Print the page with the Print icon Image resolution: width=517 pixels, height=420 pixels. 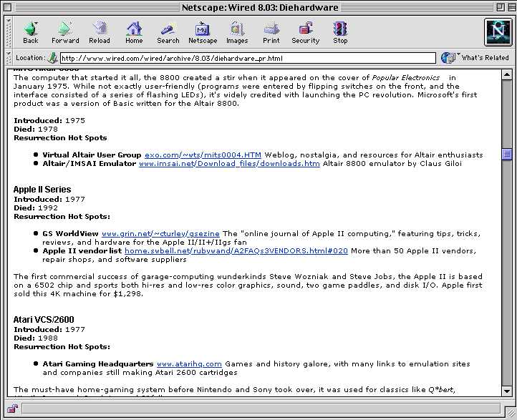pyautogui.click(x=271, y=32)
